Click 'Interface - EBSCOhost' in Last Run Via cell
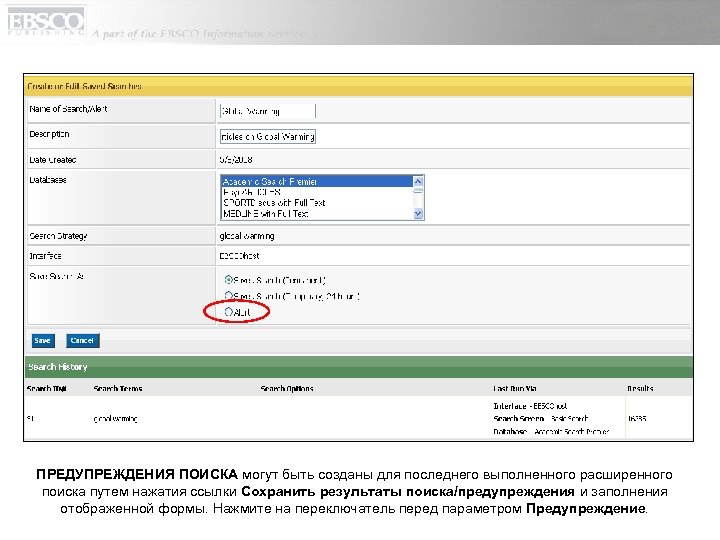The image size is (720, 540). pyautogui.click(x=530, y=406)
